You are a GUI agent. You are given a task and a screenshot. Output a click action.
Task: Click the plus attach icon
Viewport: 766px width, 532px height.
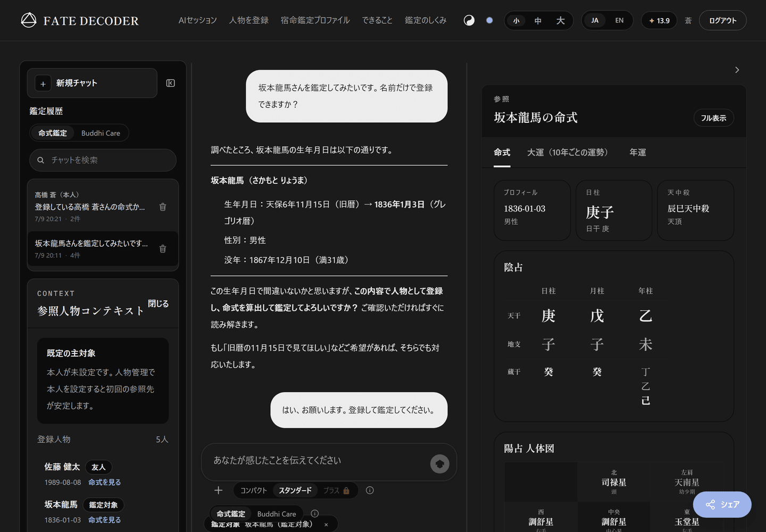click(218, 490)
